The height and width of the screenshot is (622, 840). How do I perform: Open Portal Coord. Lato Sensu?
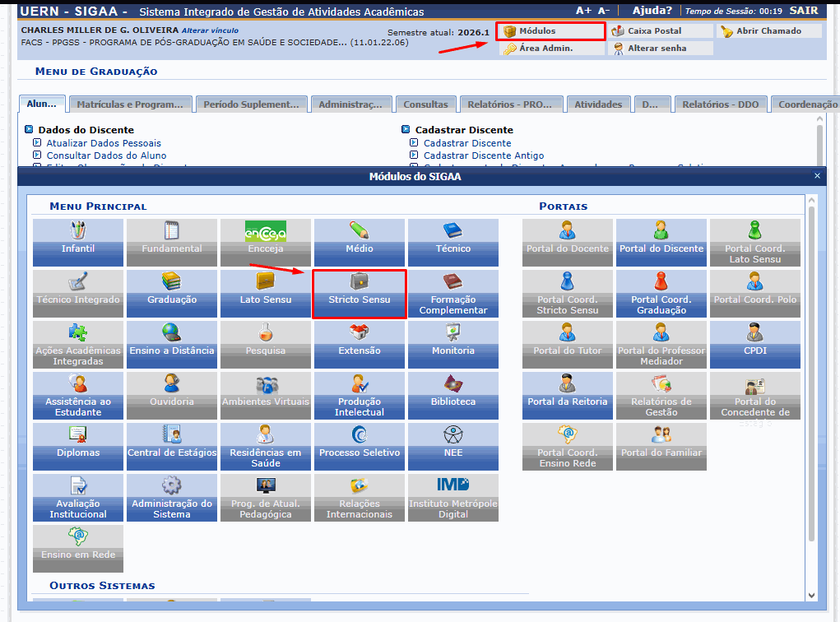click(x=754, y=242)
